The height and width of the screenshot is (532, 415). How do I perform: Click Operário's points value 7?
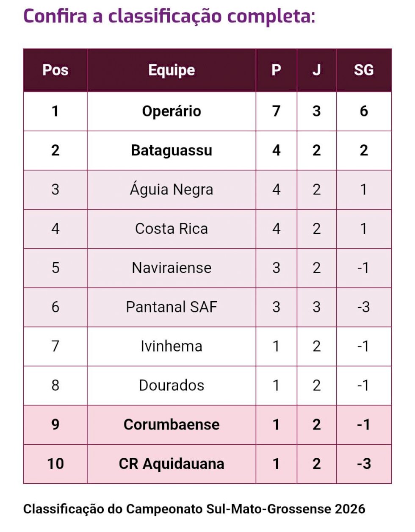[276, 111]
